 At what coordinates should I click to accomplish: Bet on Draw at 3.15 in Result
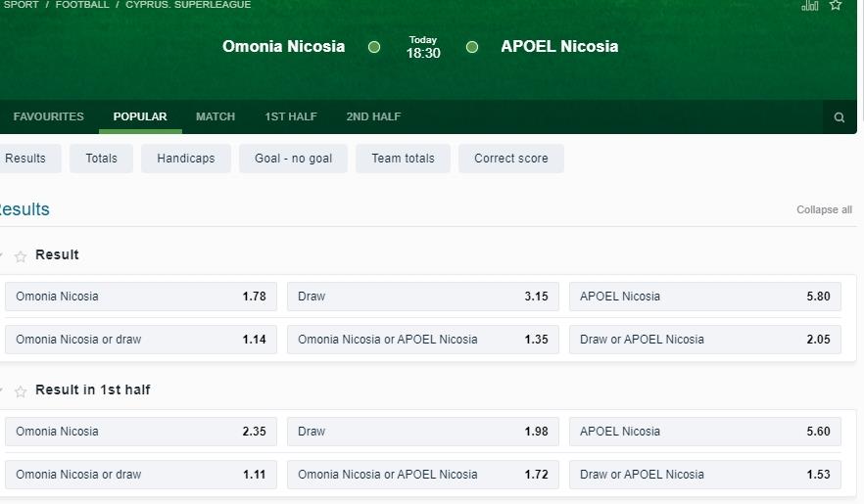click(422, 297)
